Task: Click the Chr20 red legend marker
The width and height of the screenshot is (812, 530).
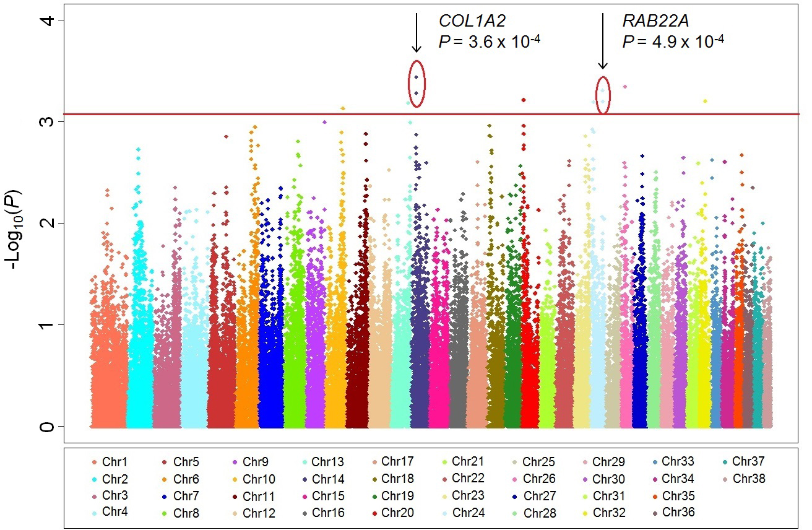Action: (374, 513)
